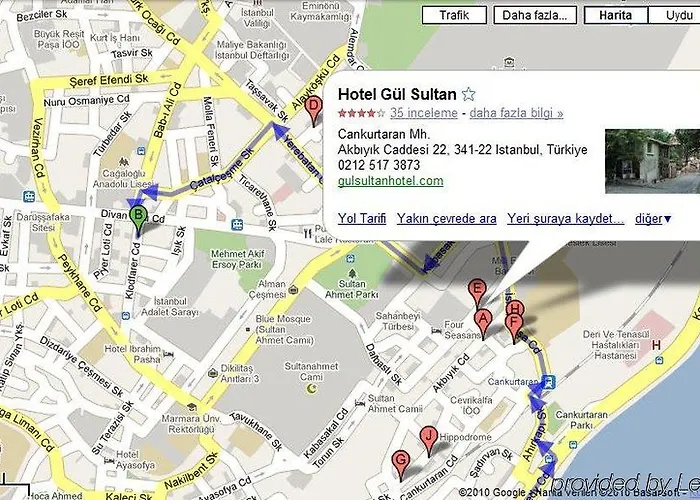Select the red G map marker
This screenshot has width=700, height=500.
coord(401,463)
